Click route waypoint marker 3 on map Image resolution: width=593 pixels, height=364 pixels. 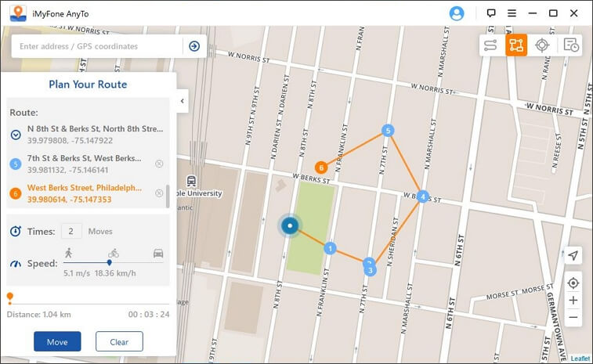coord(371,270)
